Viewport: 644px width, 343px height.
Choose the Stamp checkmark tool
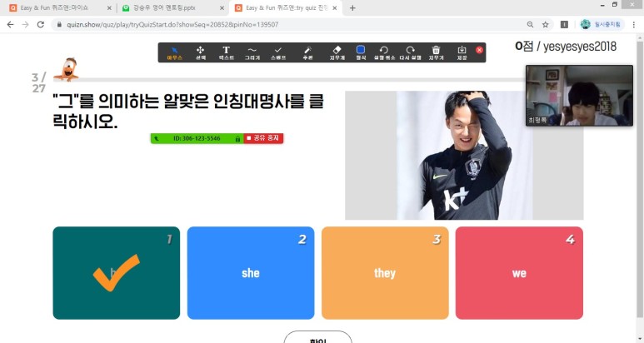278,53
